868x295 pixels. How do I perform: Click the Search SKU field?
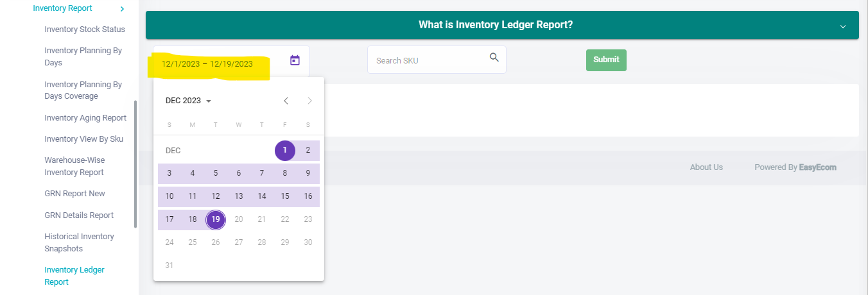(437, 60)
